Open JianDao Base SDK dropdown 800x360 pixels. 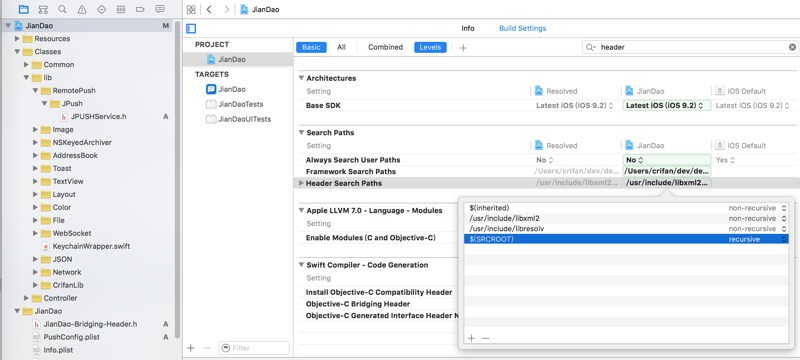coord(666,106)
